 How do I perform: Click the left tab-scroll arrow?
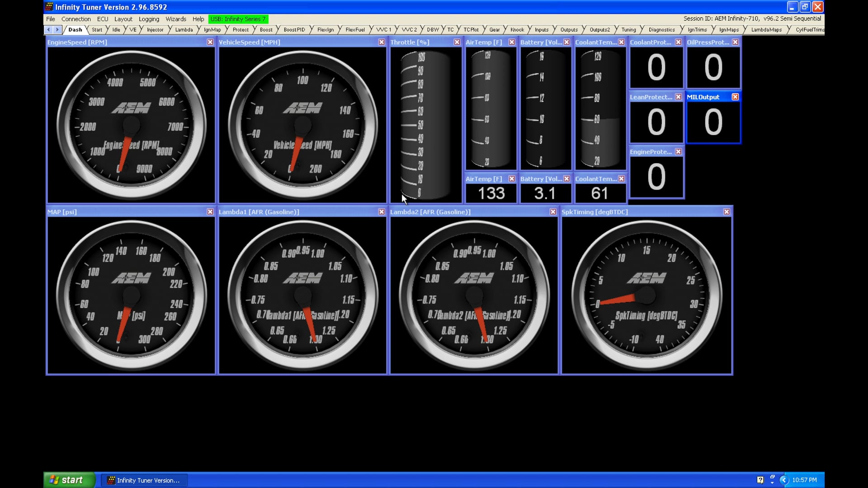[x=48, y=29]
